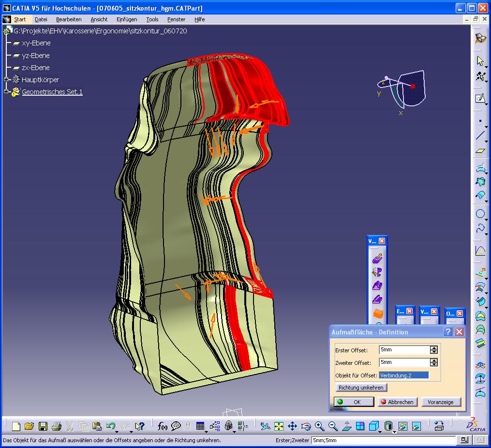Switch to Isometric View cube icon
Viewport: 491px width, 448px height.
tap(373, 426)
